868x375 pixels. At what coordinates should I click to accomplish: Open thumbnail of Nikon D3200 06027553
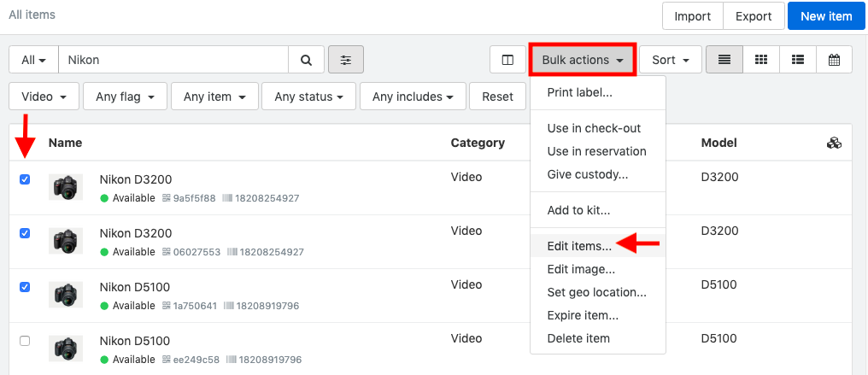[66, 241]
